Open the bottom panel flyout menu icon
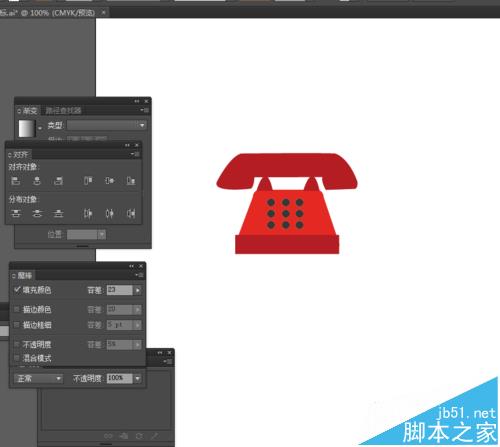The width and height of the screenshot is (500, 447). (x=168, y=361)
